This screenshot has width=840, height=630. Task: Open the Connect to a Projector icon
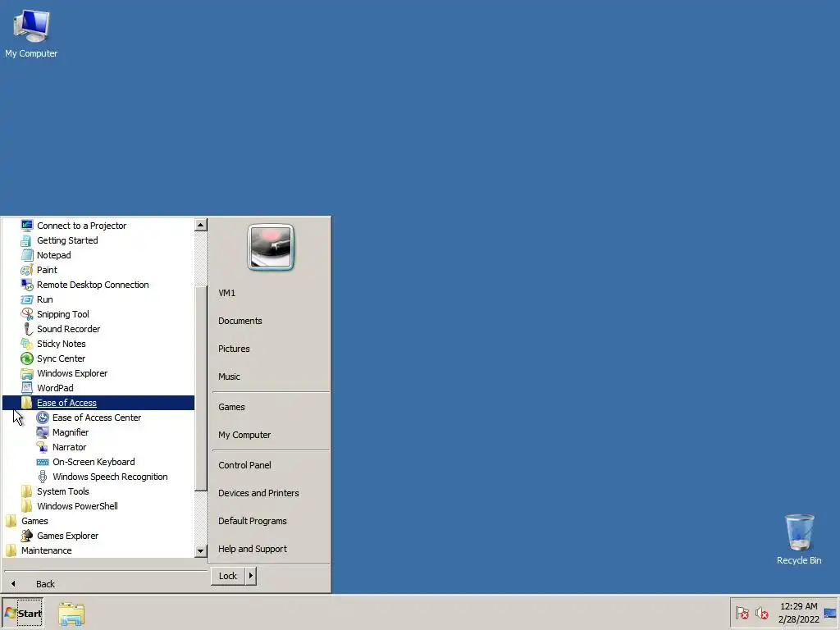pos(27,226)
